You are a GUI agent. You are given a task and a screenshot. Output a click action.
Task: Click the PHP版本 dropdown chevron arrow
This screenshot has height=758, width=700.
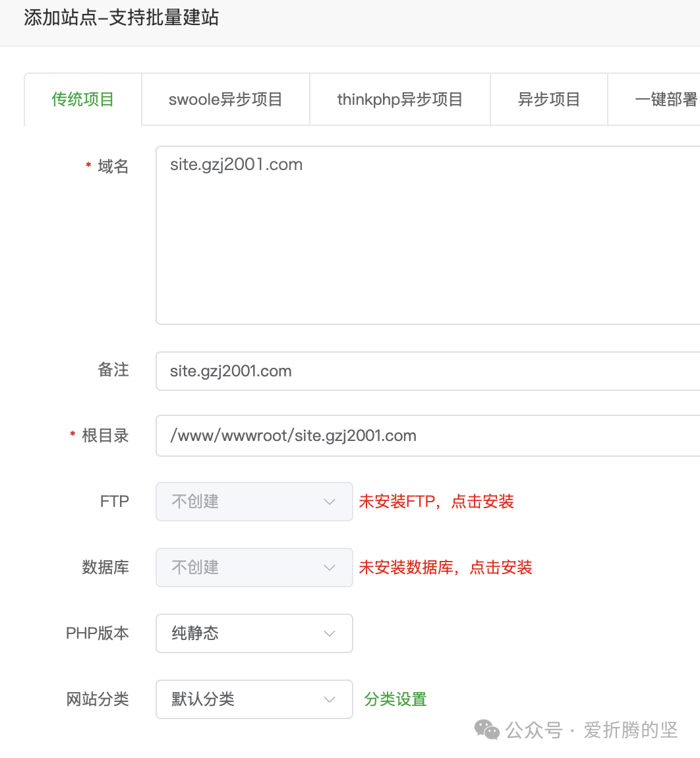pos(329,633)
